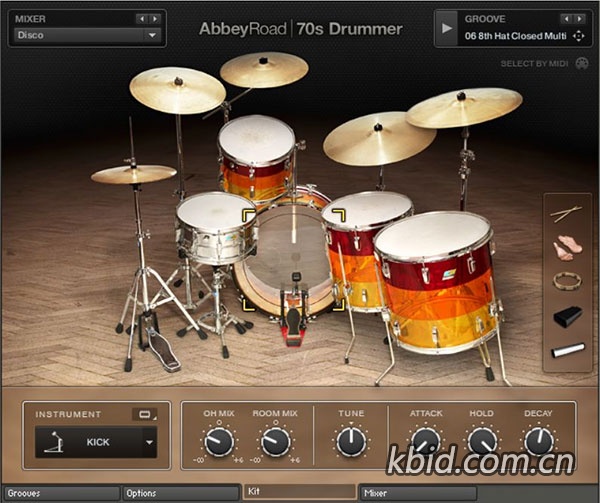
Task: Select next mixer preset arrow
Action: pyautogui.click(x=154, y=19)
